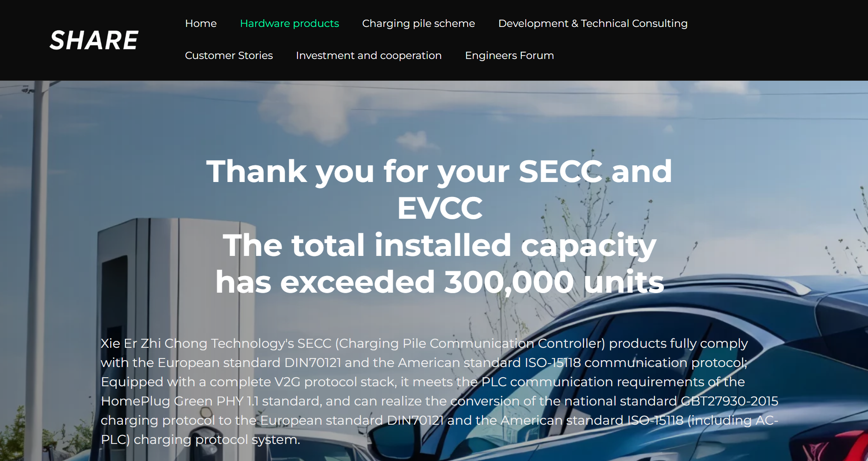Visit the Customer Stories page
The width and height of the screenshot is (868, 461).
pyautogui.click(x=229, y=56)
